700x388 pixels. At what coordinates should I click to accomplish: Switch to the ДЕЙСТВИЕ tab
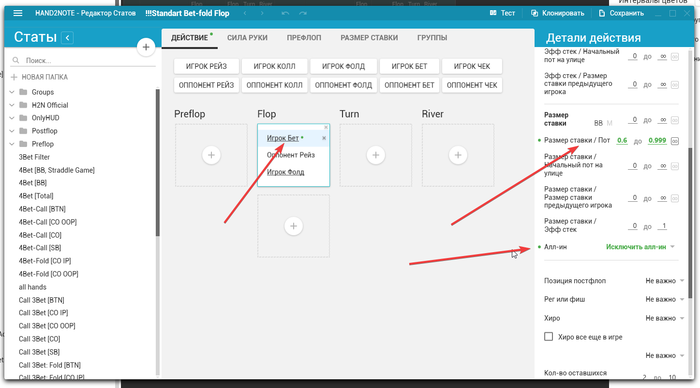190,38
